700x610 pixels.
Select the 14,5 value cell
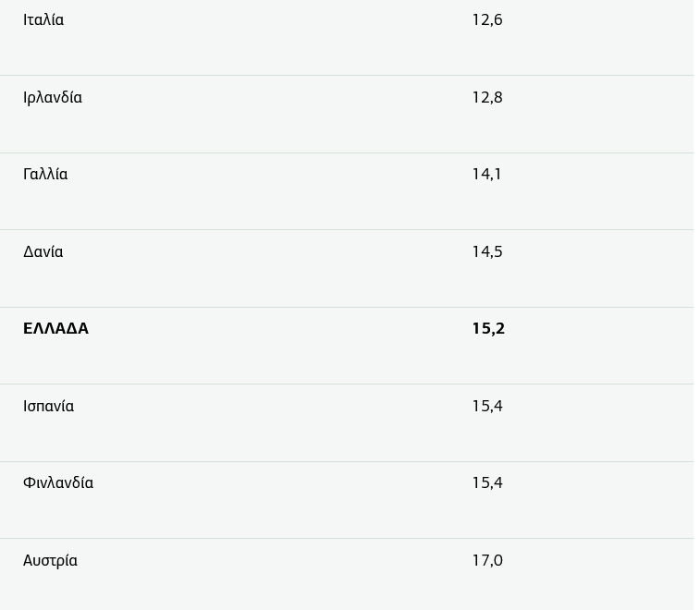pos(487,252)
